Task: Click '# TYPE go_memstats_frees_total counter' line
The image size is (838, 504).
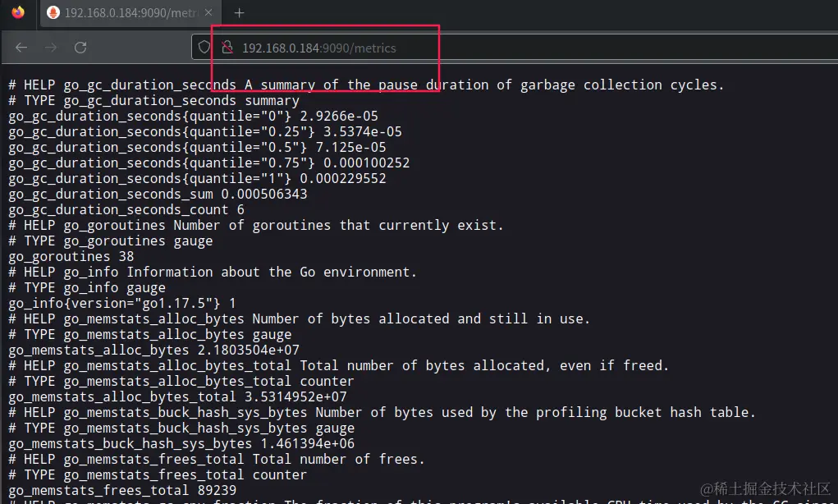Action: (x=158, y=474)
